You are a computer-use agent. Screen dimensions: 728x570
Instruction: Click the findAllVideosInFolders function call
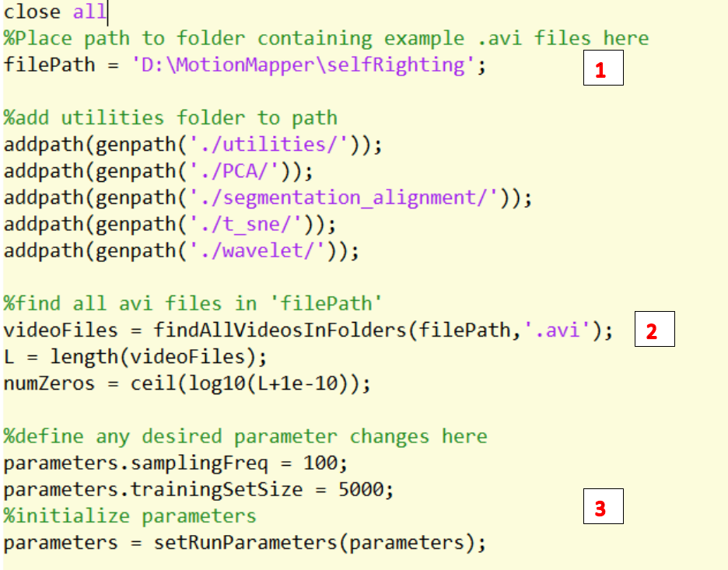tap(383, 330)
